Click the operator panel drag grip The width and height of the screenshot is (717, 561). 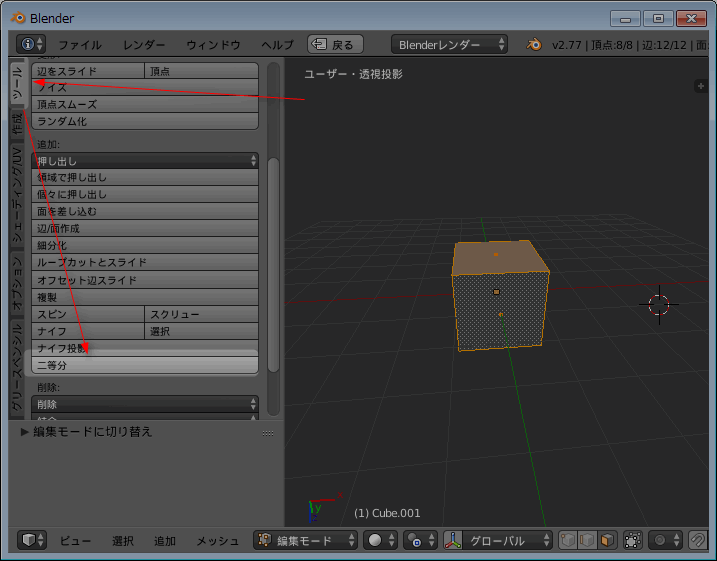tap(268, 433)
